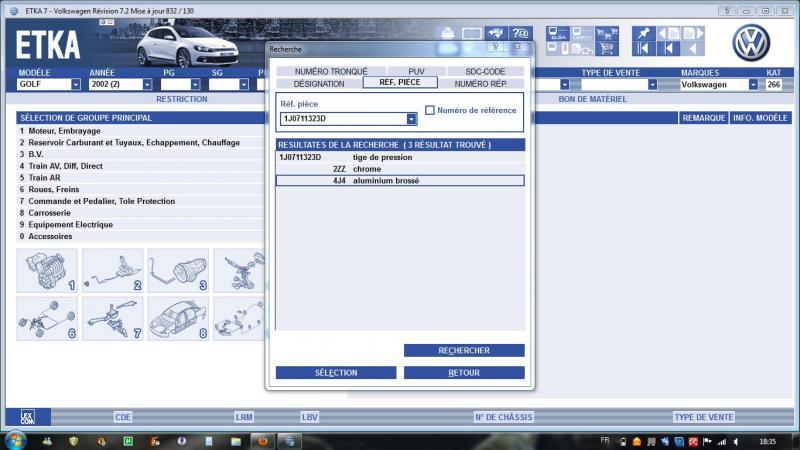Click the next page arrow icon
The width and height of the screenshot is (800, 450).
point(693,34)
